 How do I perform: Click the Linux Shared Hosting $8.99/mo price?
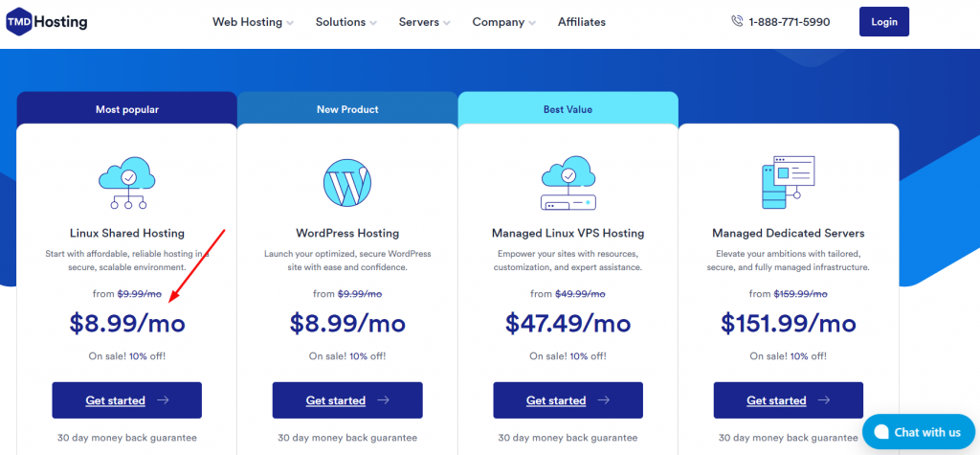pos(127,324)
